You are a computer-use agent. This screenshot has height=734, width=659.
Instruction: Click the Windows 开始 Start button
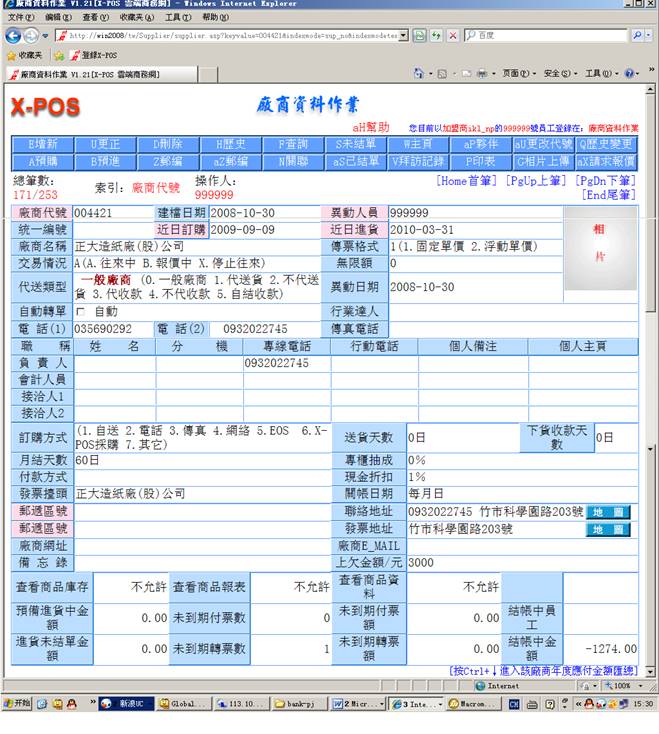pyautogui.click(x=17, y=704)
